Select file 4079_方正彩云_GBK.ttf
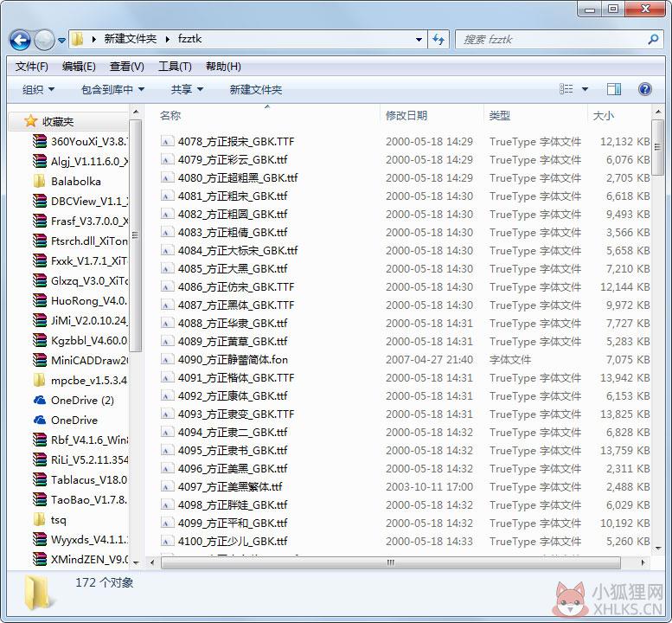This screenshot has width=672, height=623. point(233,159)
